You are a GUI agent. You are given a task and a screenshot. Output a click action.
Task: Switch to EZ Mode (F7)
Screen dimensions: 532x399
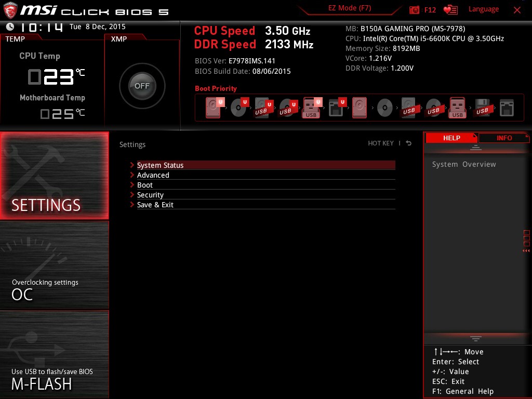pyautogui.click(x=350, y=8)
